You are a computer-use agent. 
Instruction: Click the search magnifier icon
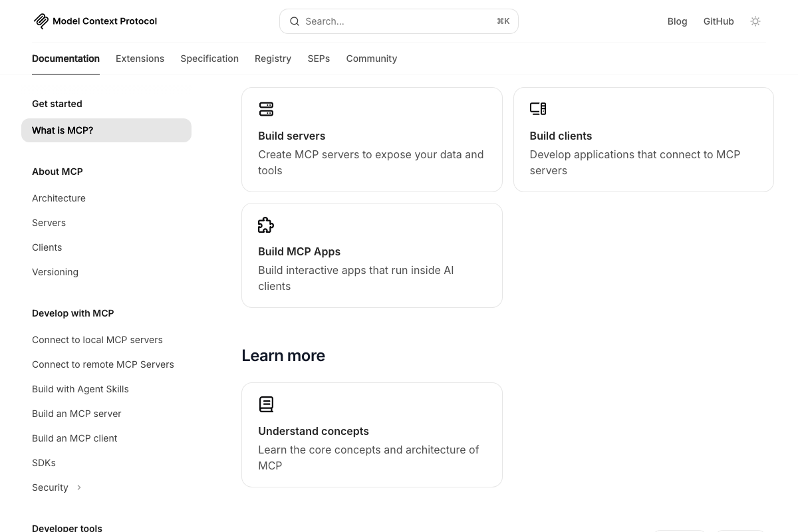pos(295,21)
